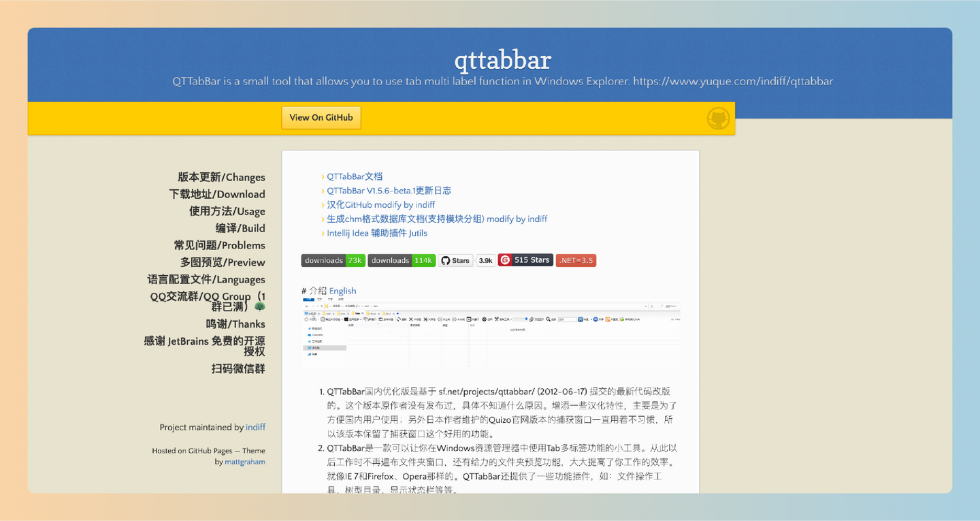Click the Gitee 515 Stars badge
This screenshot has height=521, width=980.
tap(525, 260)
